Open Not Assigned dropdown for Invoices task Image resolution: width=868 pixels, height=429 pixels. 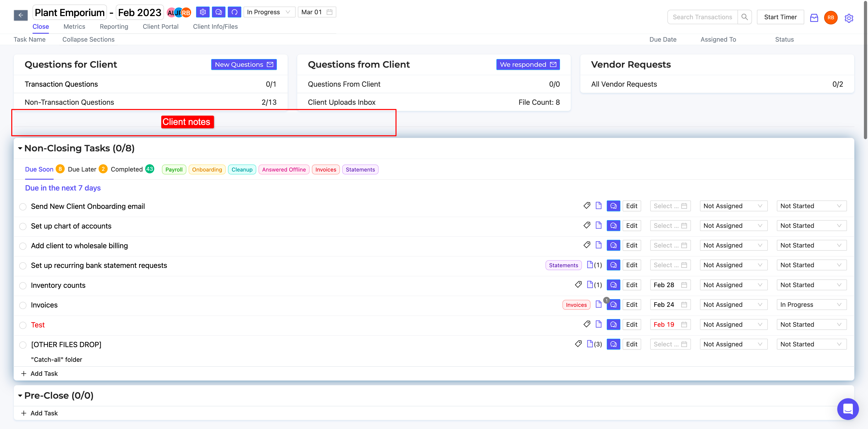pyautogui.click(x=733, y=305)
